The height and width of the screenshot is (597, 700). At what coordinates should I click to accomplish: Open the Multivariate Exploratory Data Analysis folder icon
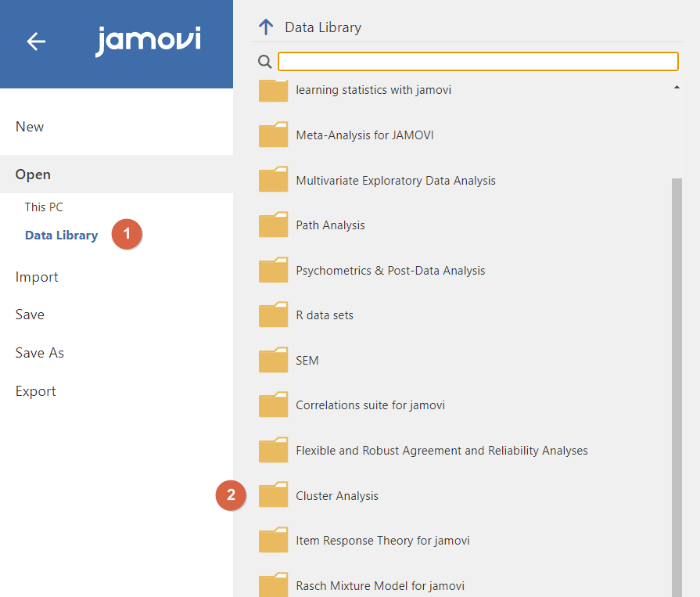point(273,179)
